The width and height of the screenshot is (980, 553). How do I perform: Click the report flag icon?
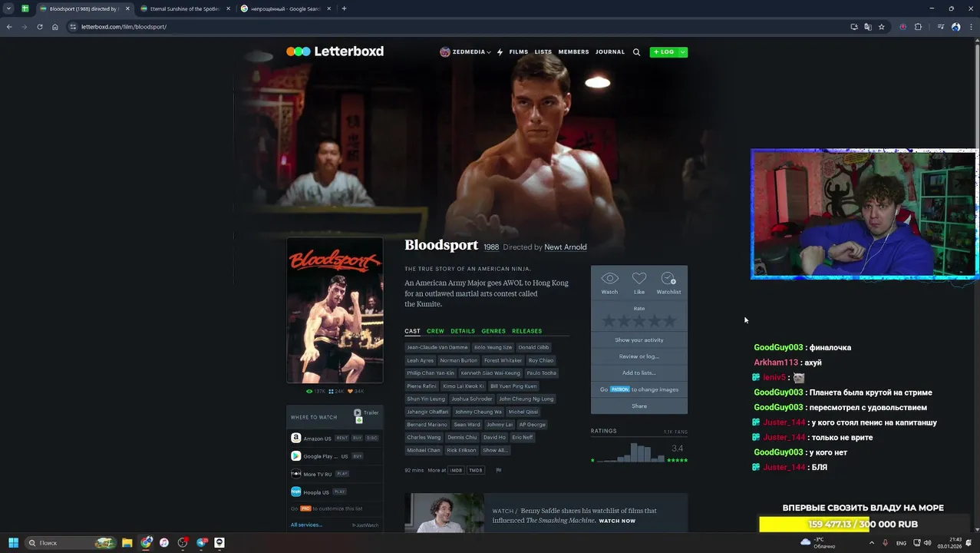tap(498, 470)
